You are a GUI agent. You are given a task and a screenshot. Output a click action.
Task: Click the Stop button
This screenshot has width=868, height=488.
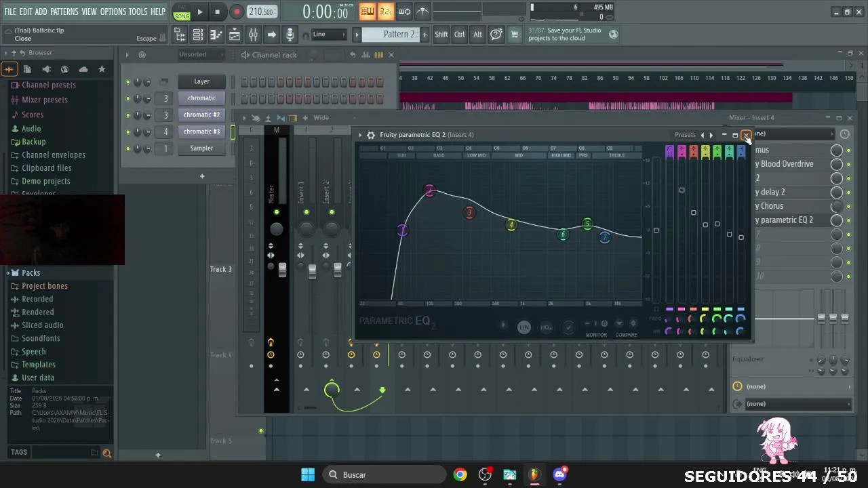coord(217,12)
